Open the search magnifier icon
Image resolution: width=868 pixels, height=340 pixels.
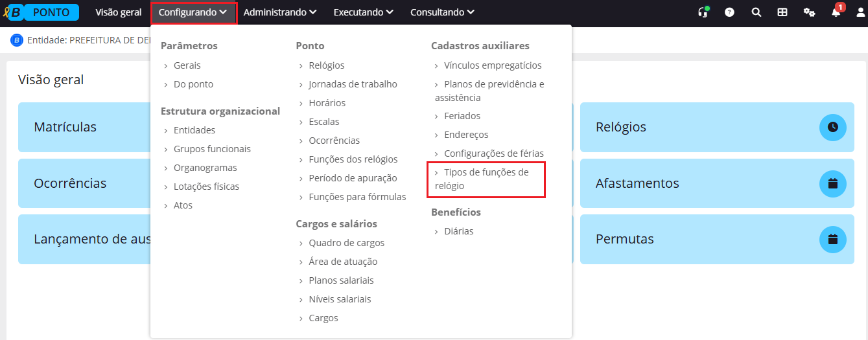coord(756,12)
